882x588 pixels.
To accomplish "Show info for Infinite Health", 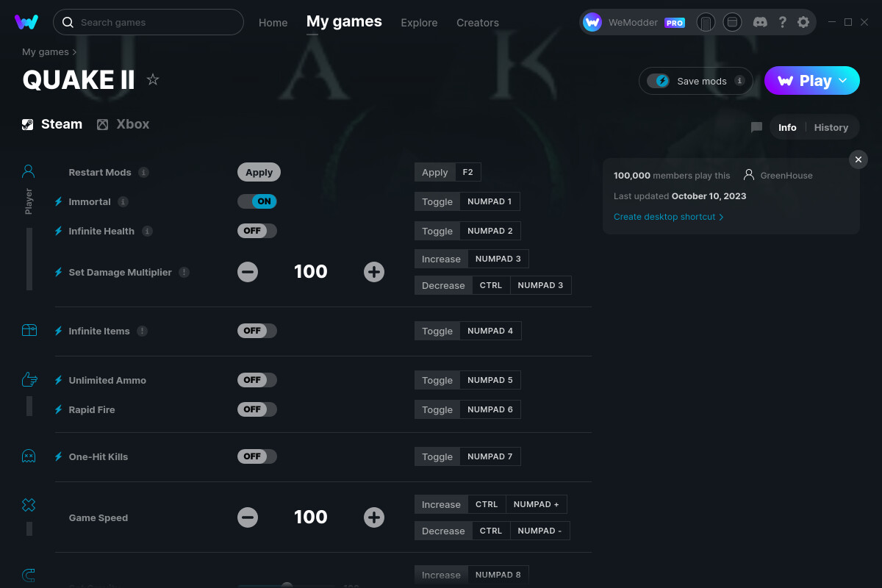I will 147,231.
